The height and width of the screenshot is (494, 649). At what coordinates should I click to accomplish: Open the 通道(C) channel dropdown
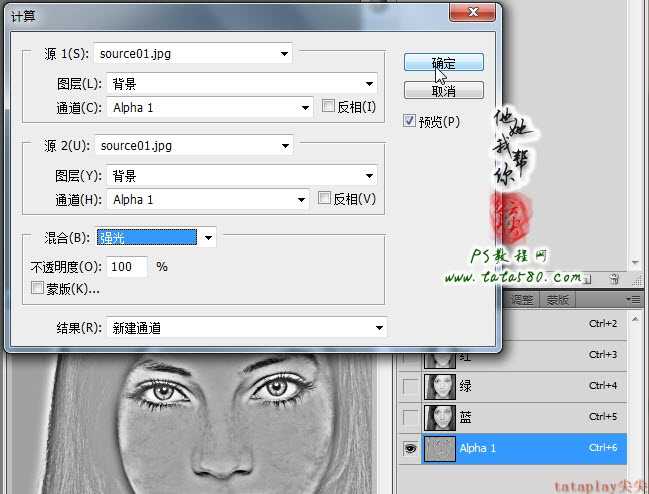click(210, 108)
